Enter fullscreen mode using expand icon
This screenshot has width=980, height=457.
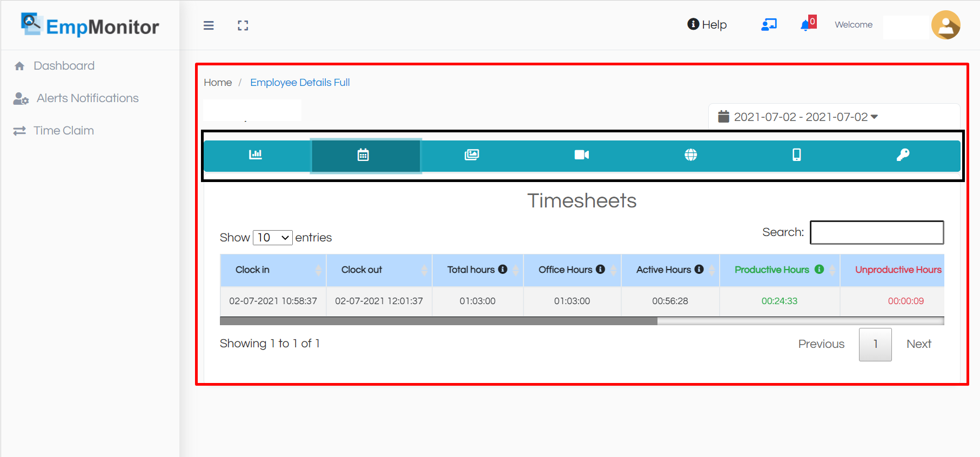coord(243,25)
